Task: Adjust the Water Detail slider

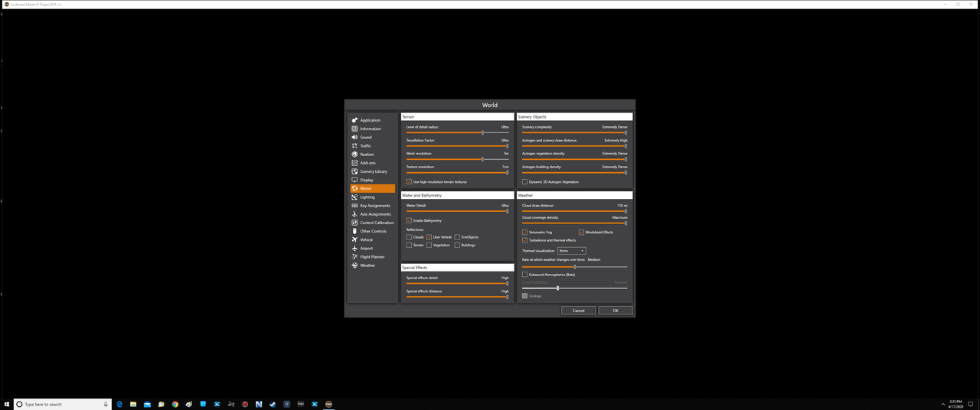Action: pos(457,211)
